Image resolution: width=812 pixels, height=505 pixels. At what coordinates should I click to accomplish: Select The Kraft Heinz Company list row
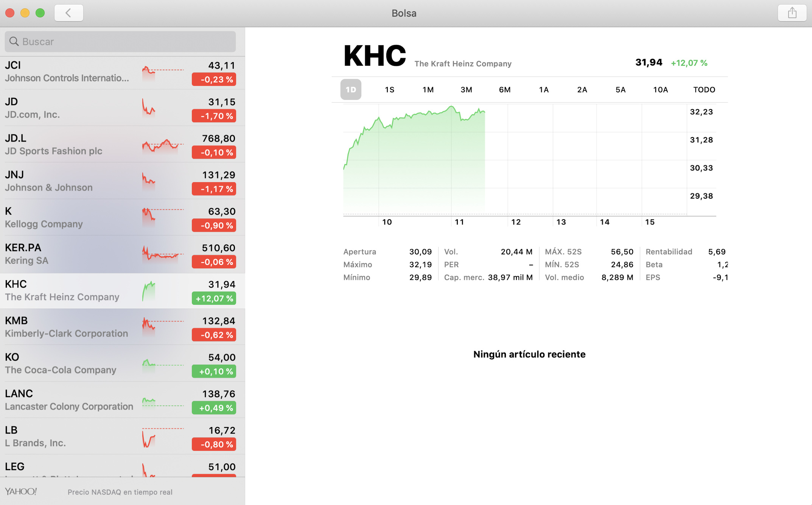[x=122, y=291]
